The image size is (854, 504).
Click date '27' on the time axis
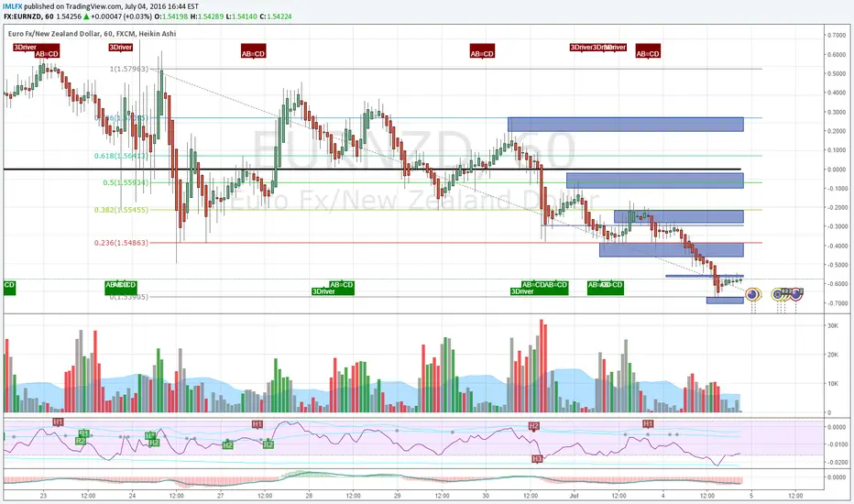tap(220, 496)
